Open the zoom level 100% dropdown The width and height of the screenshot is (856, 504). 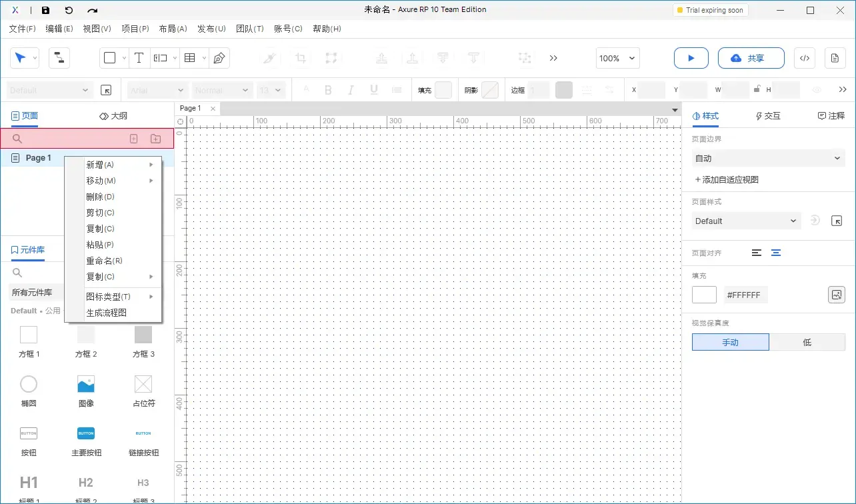(617, 58)
